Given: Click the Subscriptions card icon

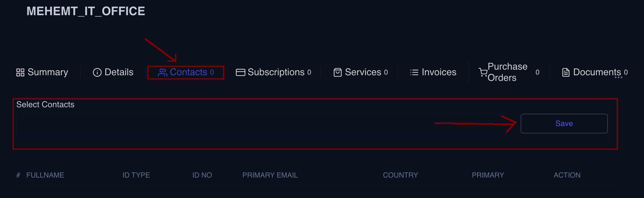Looking at the screenshot, I should point(240,72).
